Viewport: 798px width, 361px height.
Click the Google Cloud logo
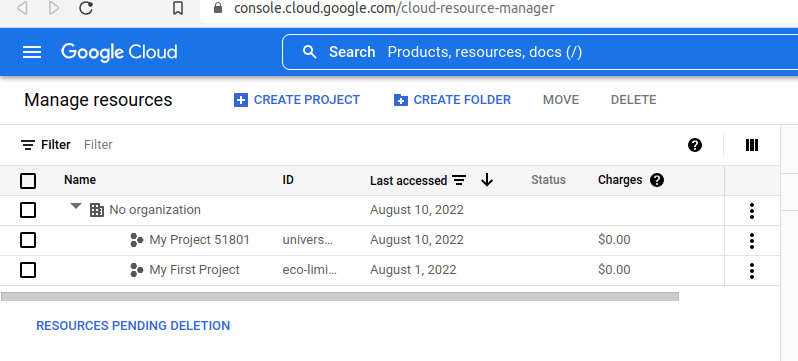click(119, 52)
